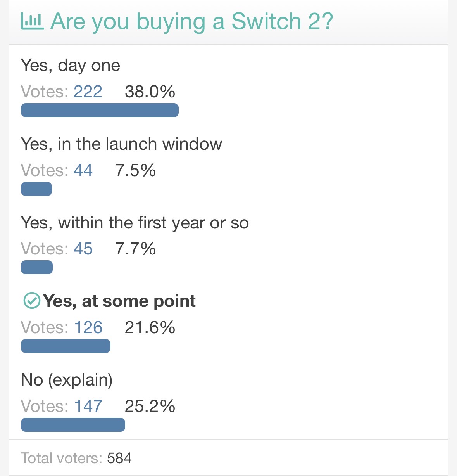Pick the 'No (explain)' option
Image resolution: width=457 pixels, height=476 pixels.
(x=67, y=380)
